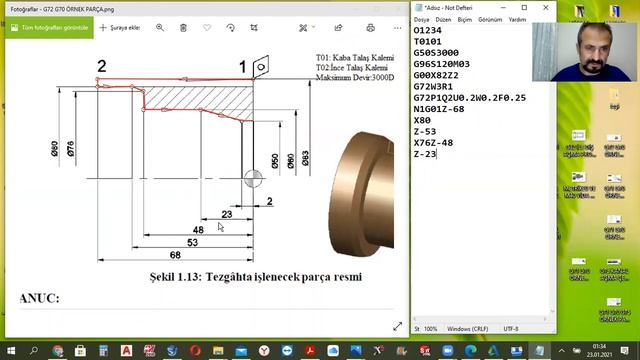This screenshot has width=640, height=360.
Task: Open Adobe Acrobat from the taskbar
Action: pyautogui.click(x=310, y=351)
